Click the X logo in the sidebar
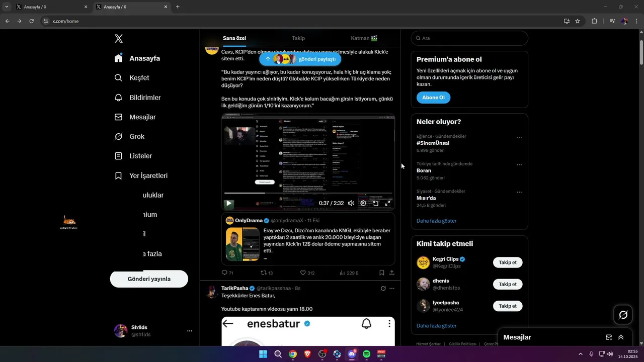The image size is (644, 362). click(x=118, y=39)
